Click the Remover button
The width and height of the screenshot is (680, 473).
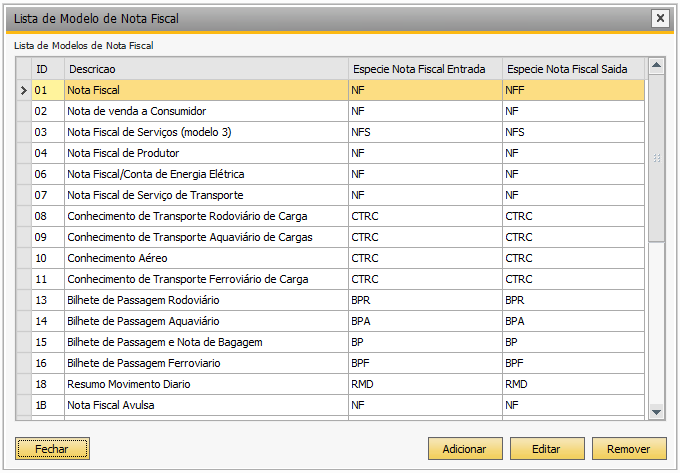[x=629, y=449]
